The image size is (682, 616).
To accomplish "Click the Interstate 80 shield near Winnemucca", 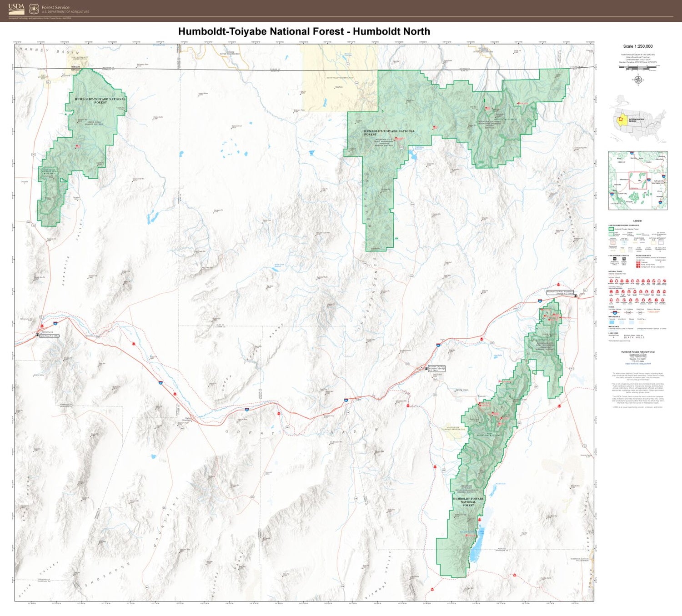I will pos(55,323).
